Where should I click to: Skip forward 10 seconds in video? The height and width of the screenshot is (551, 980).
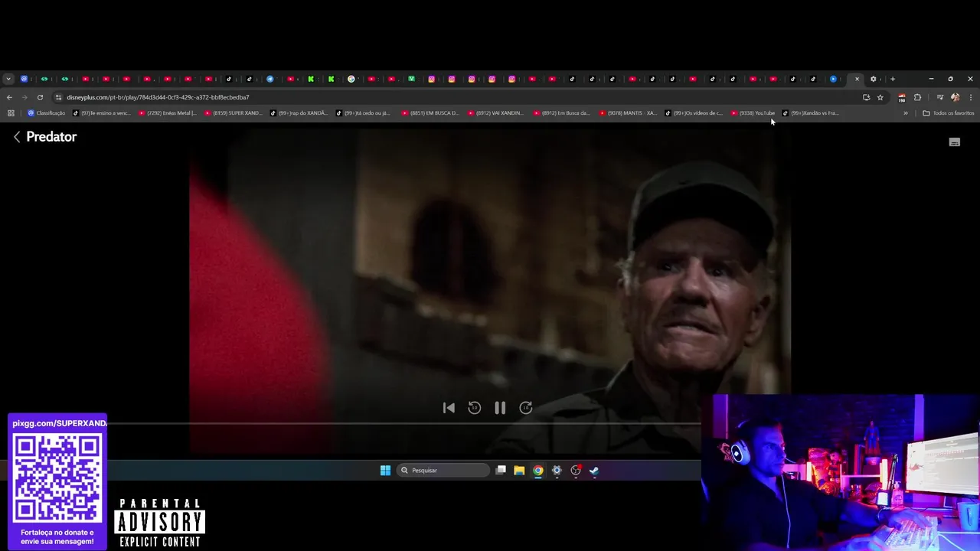(x=526, y=408)
